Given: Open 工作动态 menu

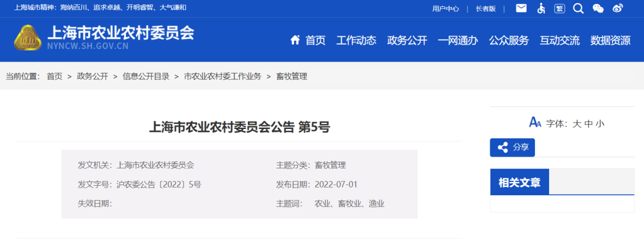Looking at the screenshot, I should click(x=356, y=40).
